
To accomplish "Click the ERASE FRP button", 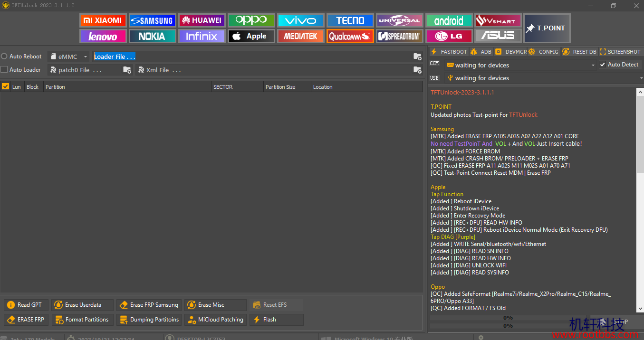I will point(26,320).
